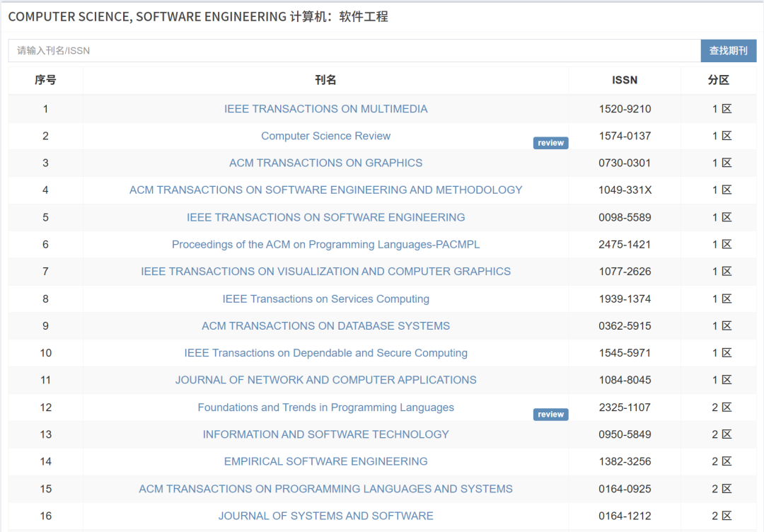This screenshot has width=764, height=532.
Task: Click review badge next to Foundations and Trends
Action: tap(550, 414)
